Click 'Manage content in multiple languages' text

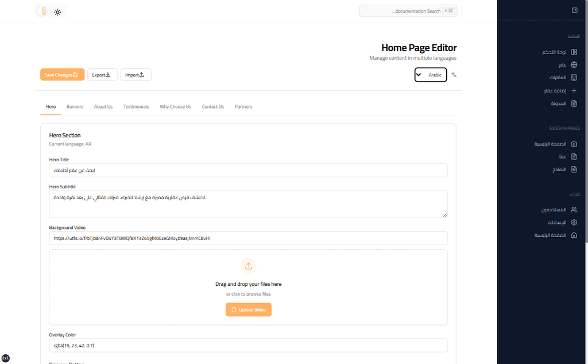412,58
